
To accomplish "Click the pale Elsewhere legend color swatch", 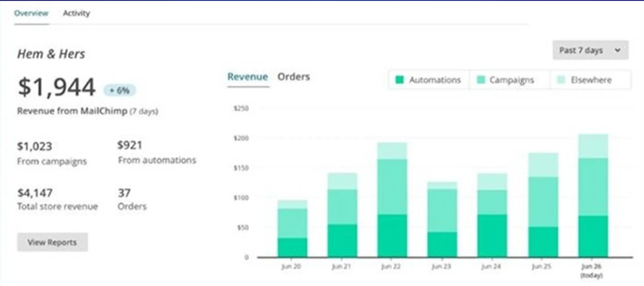I will pos(561,80).
